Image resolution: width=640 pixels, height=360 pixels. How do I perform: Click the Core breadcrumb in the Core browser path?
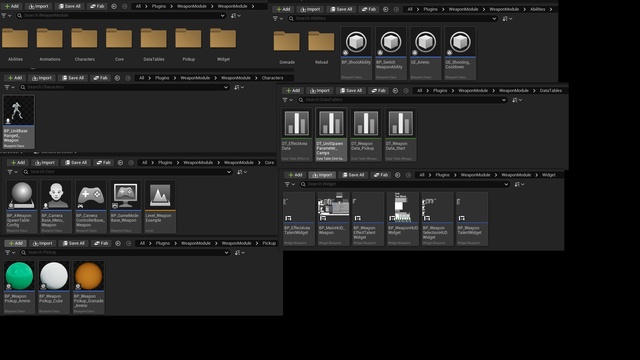(269, 162)
